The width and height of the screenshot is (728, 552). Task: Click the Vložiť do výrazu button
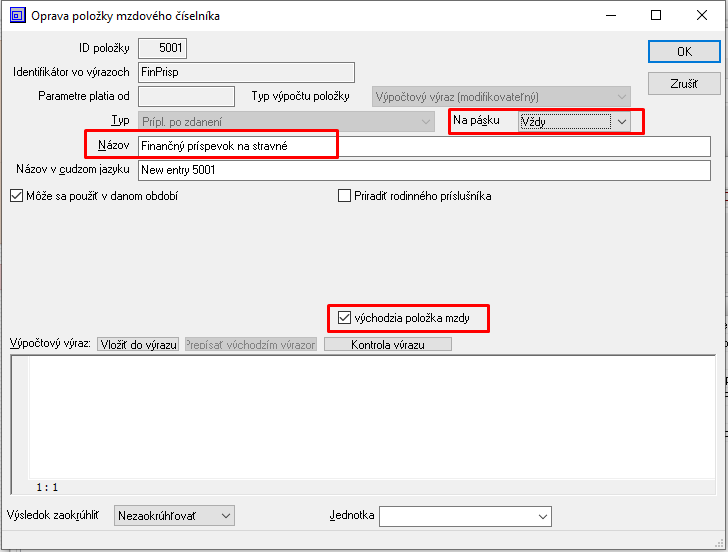coord(138,344)
